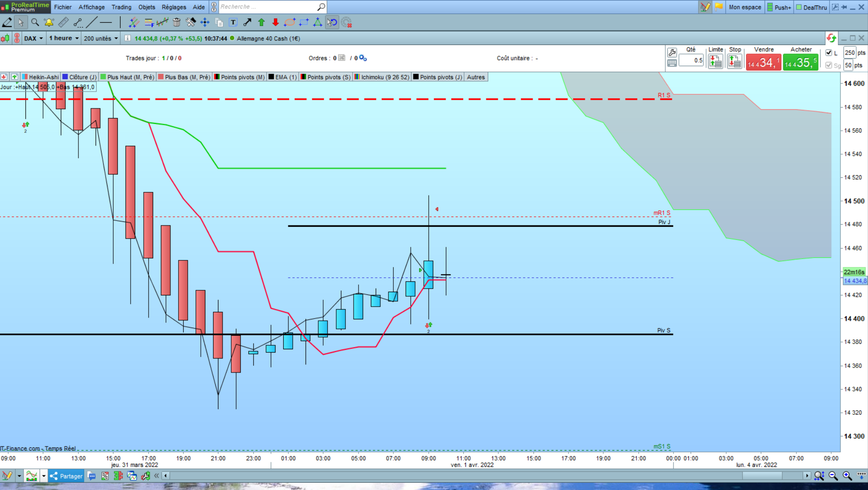Expand the 1 heure timeframe dropdown

coord(63,39)
